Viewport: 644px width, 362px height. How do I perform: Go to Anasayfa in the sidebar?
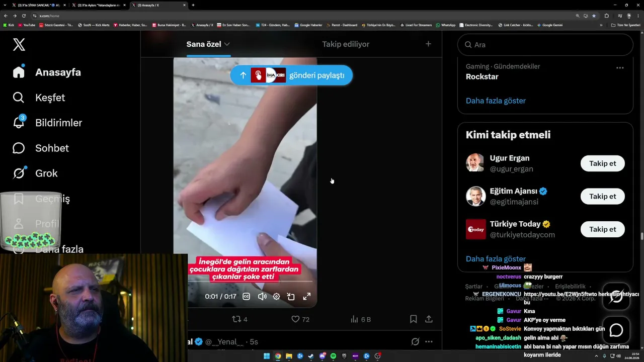point(47,72)
